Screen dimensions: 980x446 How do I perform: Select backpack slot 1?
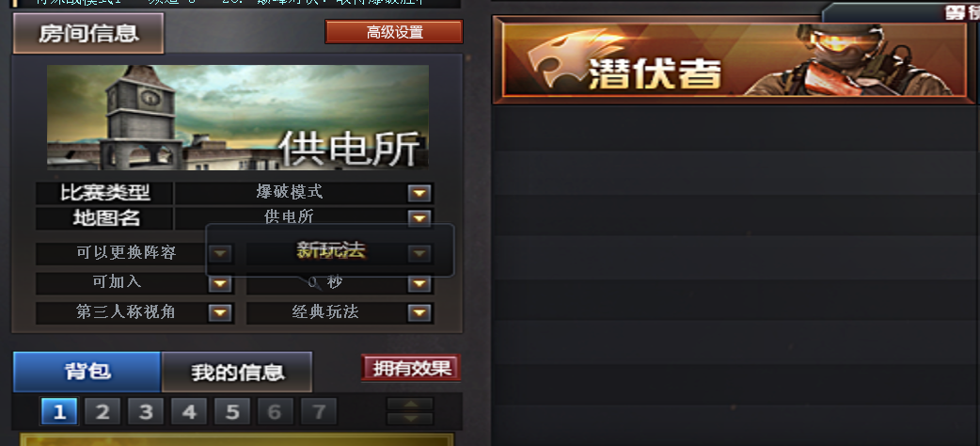(x=59, y=411)
